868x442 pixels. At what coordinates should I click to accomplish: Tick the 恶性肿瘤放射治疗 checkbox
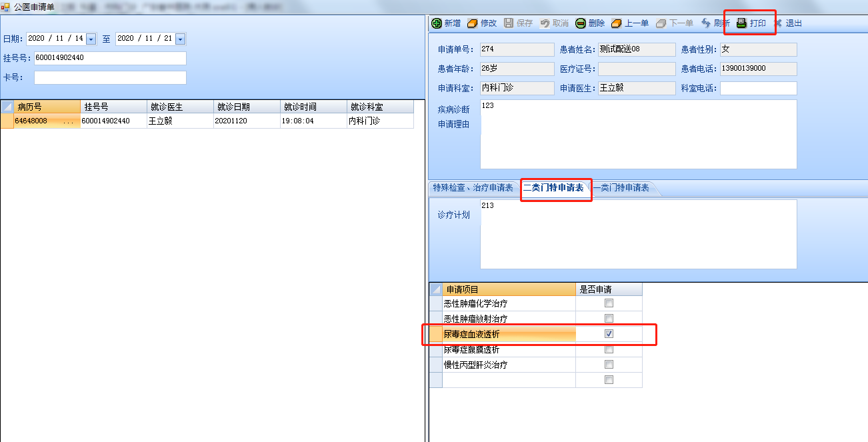coord(609,319)
